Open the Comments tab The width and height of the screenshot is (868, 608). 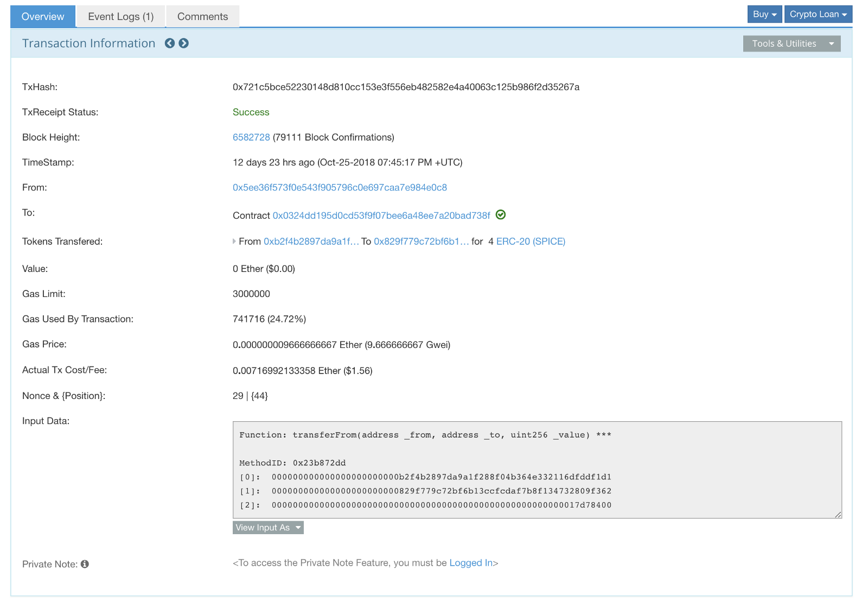point(203,16)
